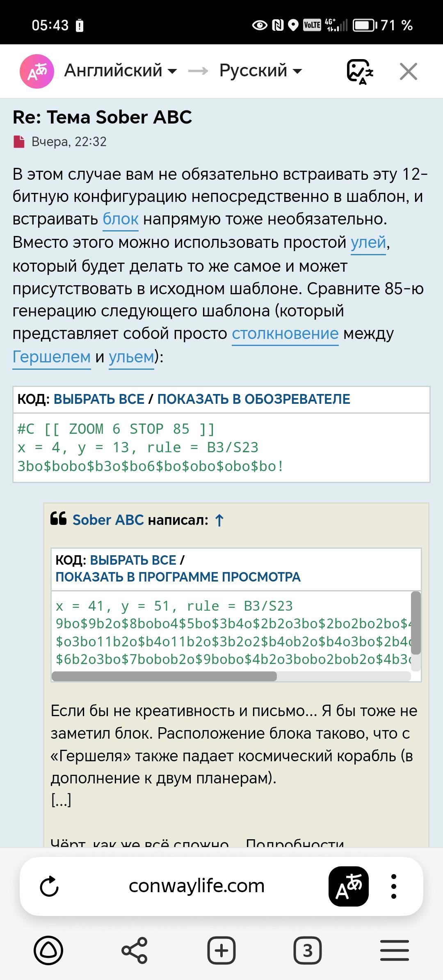Tap the pink translator logo icon
Screen dimensions: 443x980
(x=37, y=71)
